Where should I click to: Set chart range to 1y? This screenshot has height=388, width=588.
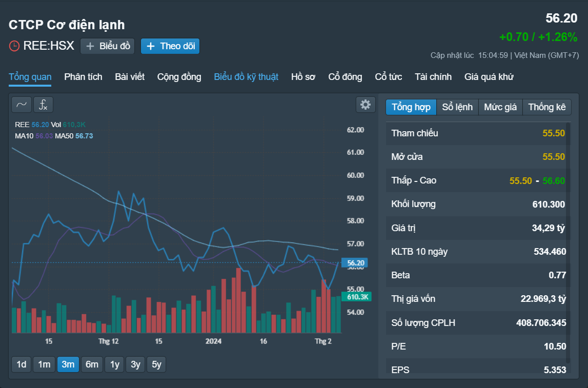115,364
